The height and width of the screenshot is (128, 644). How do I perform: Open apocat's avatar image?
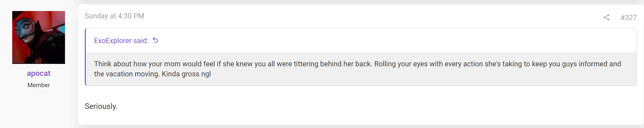tap(39, 37)
